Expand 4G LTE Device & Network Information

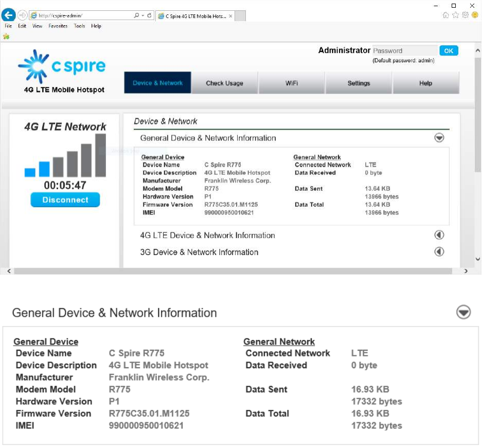(x=439, y=235)
